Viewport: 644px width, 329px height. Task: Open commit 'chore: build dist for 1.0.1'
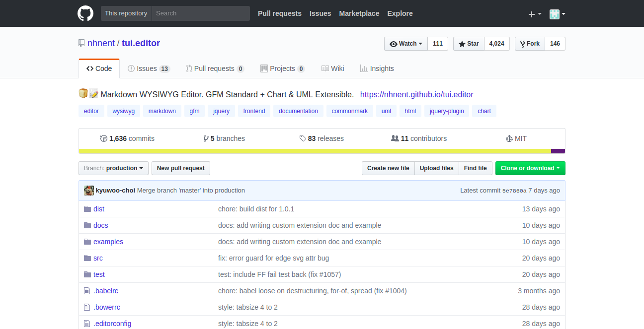pos(256,209)
